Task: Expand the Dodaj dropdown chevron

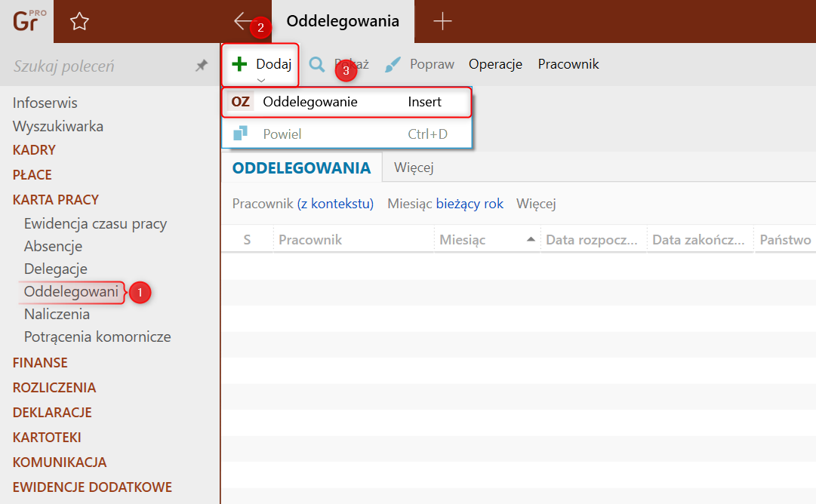Action: click(x=261, y=80)
